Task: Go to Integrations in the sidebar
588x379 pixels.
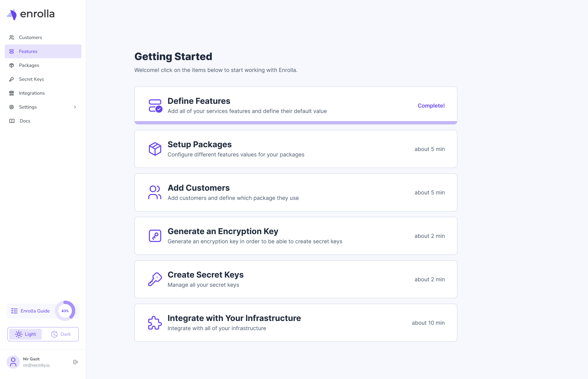Action: coord(43,93)
